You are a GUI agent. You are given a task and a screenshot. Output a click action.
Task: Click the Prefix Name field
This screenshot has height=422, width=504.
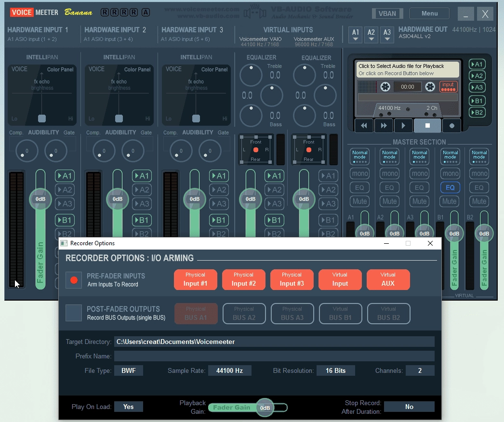point(274,356)
